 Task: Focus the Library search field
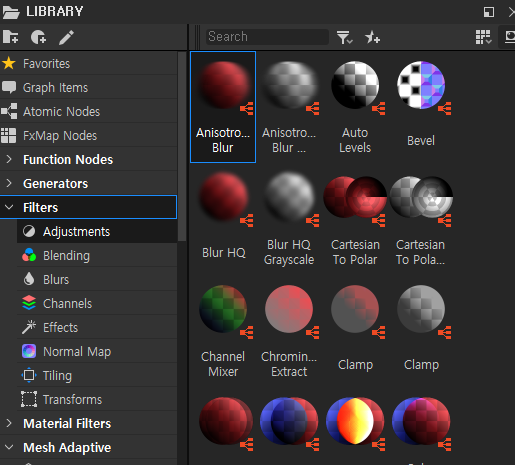(267, 37)
